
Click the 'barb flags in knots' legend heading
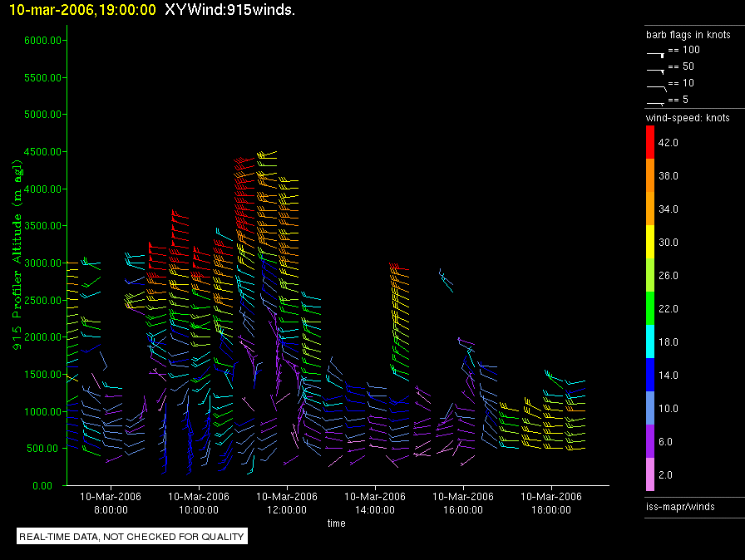[x=688, y=35]
